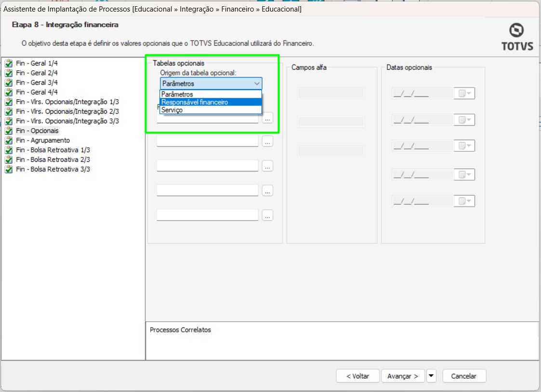The width and height of the screenshot is (541, 392).
Task: Open Fin - Bolsa Retroativa 1/3
Action: [x=53, y=150]
